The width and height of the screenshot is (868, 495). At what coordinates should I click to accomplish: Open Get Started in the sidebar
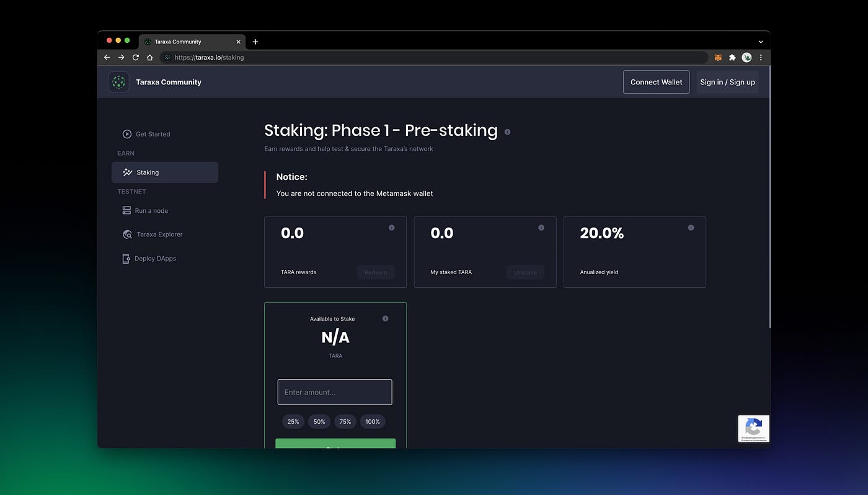(146, 134)
